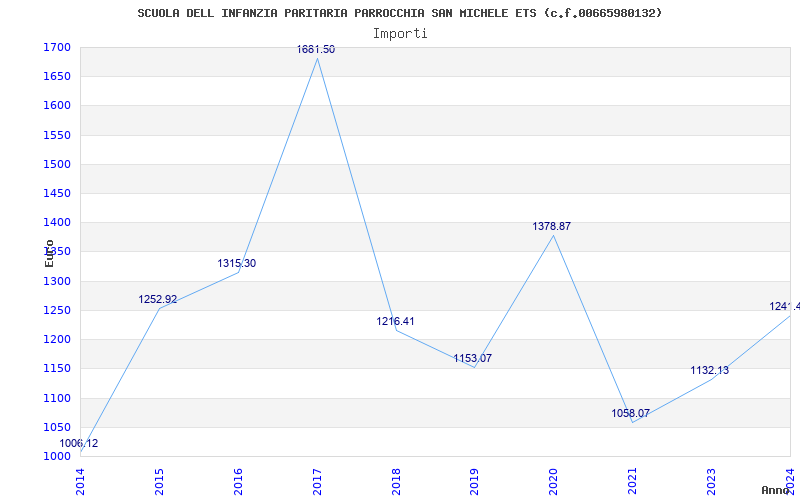Click the 1216.41 data label

pos(395,321)
